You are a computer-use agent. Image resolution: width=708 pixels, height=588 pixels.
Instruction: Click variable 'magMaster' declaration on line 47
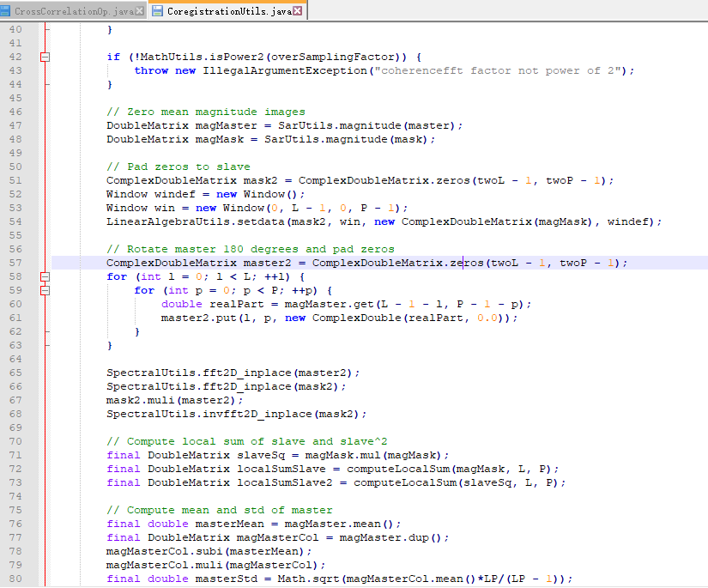227,125
